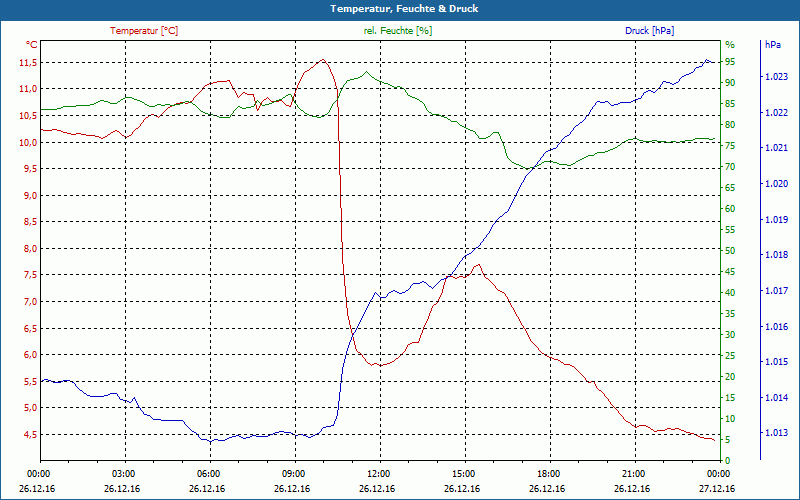Click the green "60" humidity tick
This screenshot has width=800, height=500.
(x=730, y=209)
